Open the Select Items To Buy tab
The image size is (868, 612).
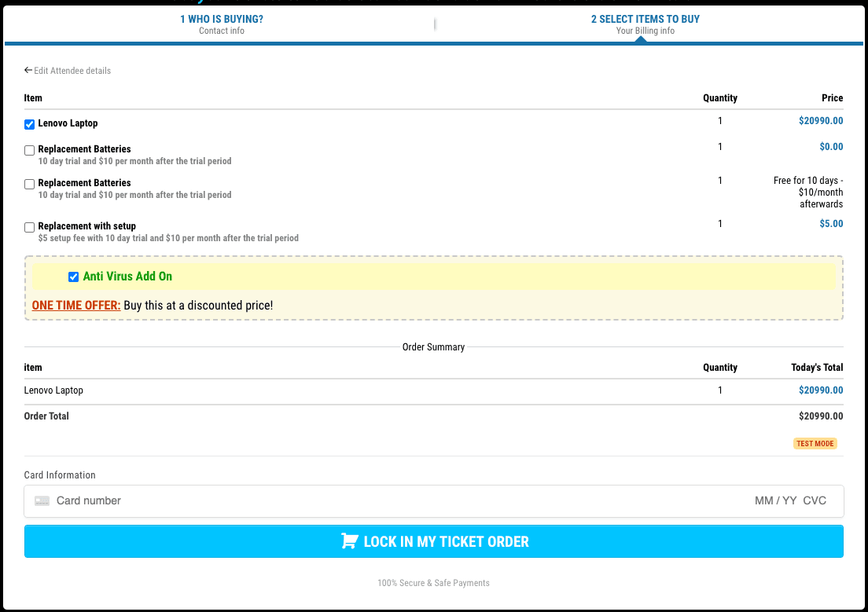coord(645,24)
